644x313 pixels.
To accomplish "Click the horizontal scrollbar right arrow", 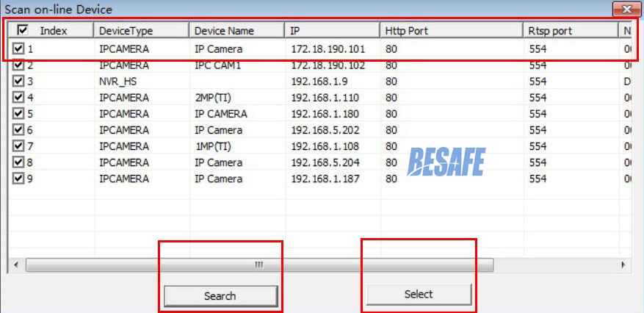I will 623,265.
